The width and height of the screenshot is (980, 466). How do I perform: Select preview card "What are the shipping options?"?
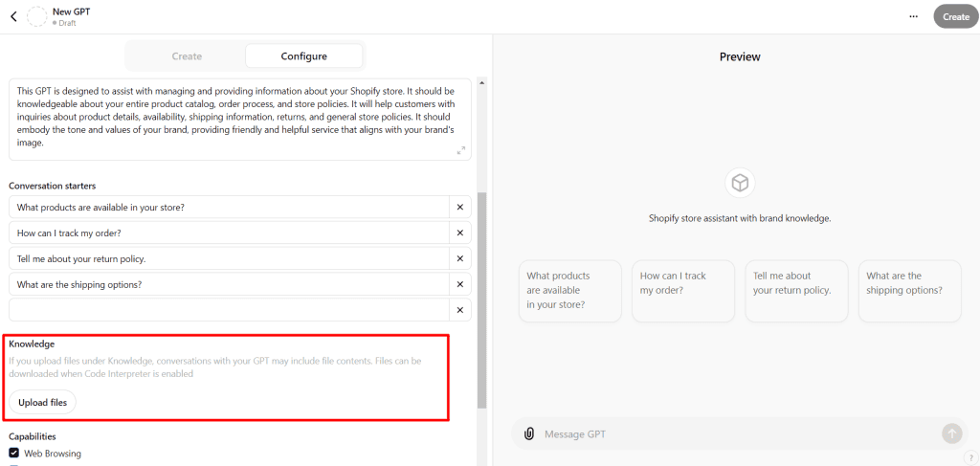pos(910,291)
